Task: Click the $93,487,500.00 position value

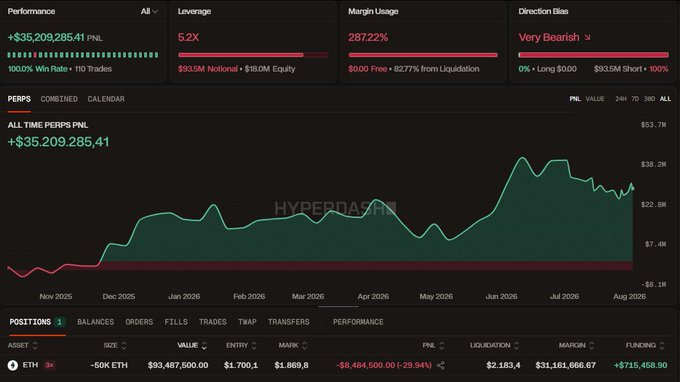Action: 178,365
